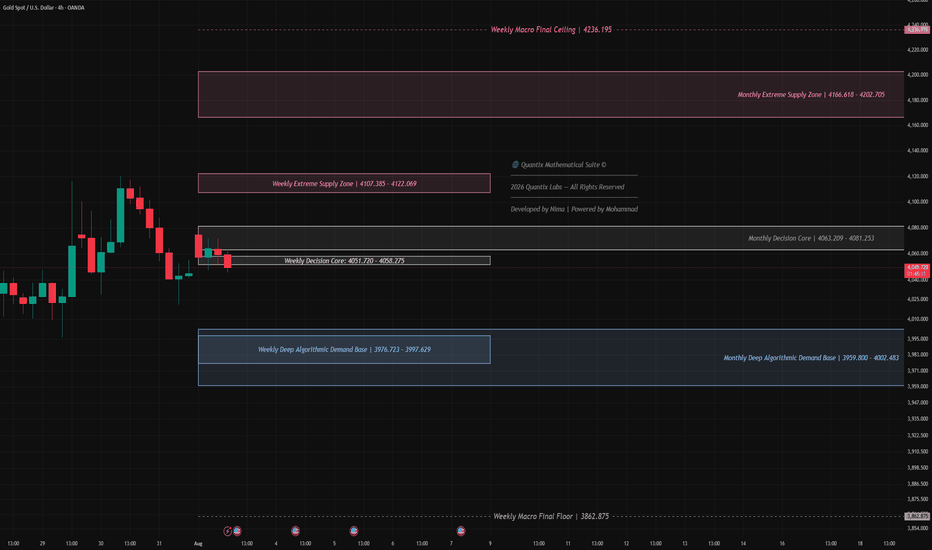Click the 11 date on the time axis
This screenshot has height=550, width=932.
(x=568, y=543)
